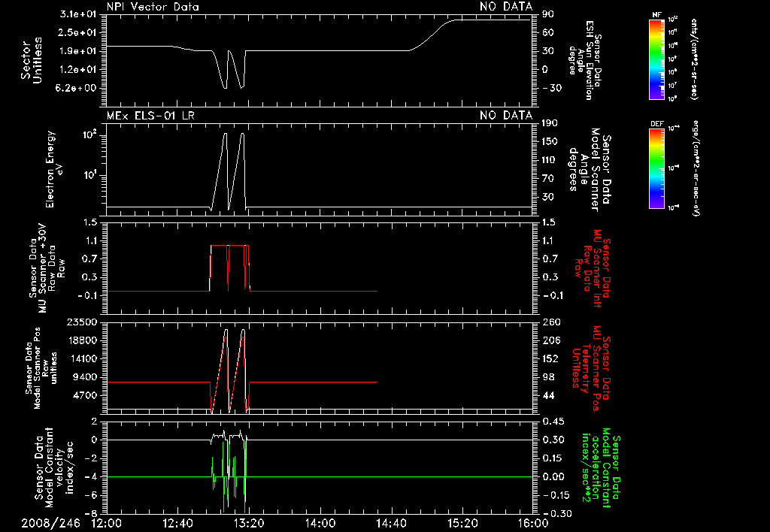Click the 'NF' label above the color bar
Viewport: 770px width, 532px height.
point(657,15)
